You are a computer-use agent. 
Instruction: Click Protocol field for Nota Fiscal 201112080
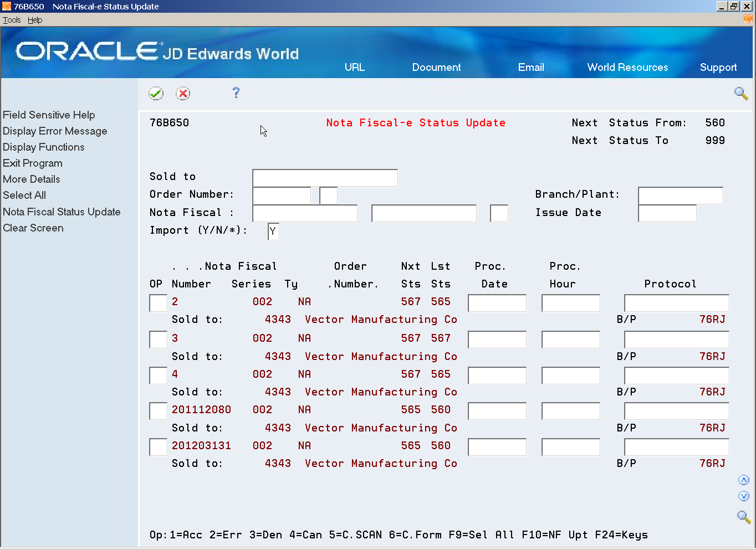pos(677,411)
